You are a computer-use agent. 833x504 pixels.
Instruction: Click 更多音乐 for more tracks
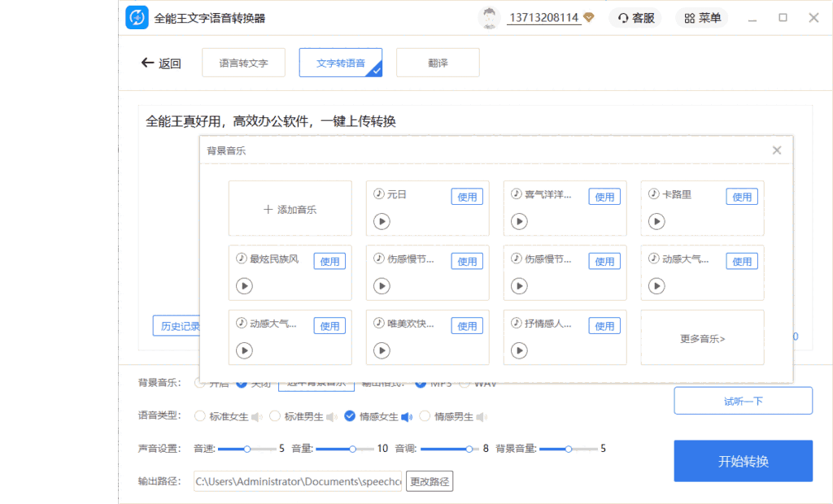tap(701, 337)
